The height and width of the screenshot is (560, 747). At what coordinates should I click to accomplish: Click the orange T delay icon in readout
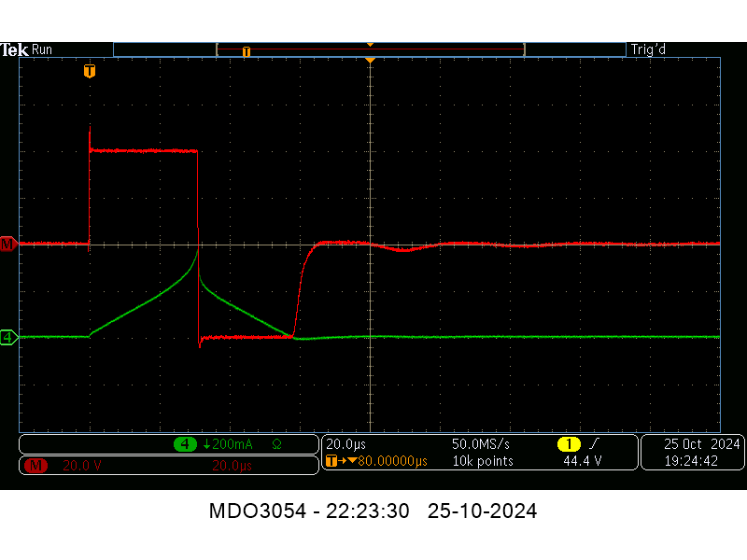point(331,461)
